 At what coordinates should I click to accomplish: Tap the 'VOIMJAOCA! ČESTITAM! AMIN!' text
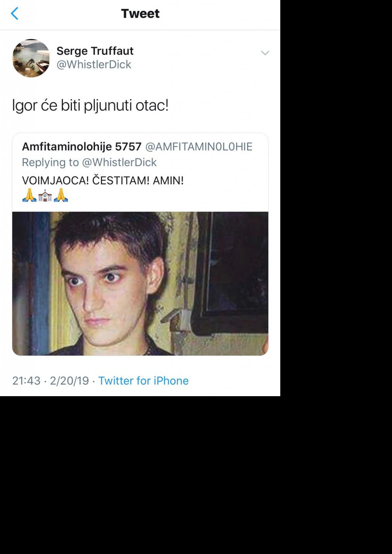103,180
